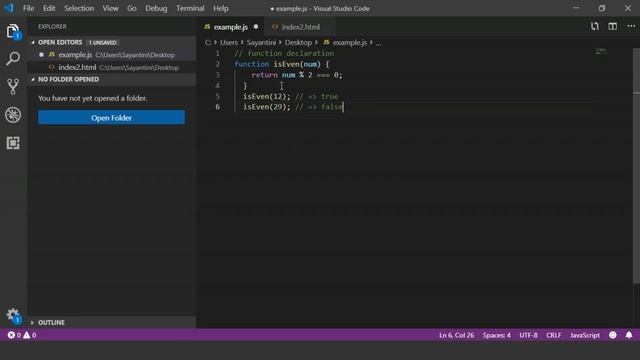Split the editor to the right
The width and height of the screenshot is (640, 360).
point(613,27)
